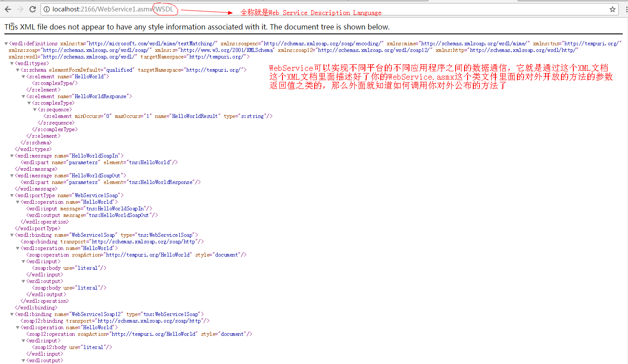Collapse s:element name="HelloWorldResponse" node

pos(23,96)
